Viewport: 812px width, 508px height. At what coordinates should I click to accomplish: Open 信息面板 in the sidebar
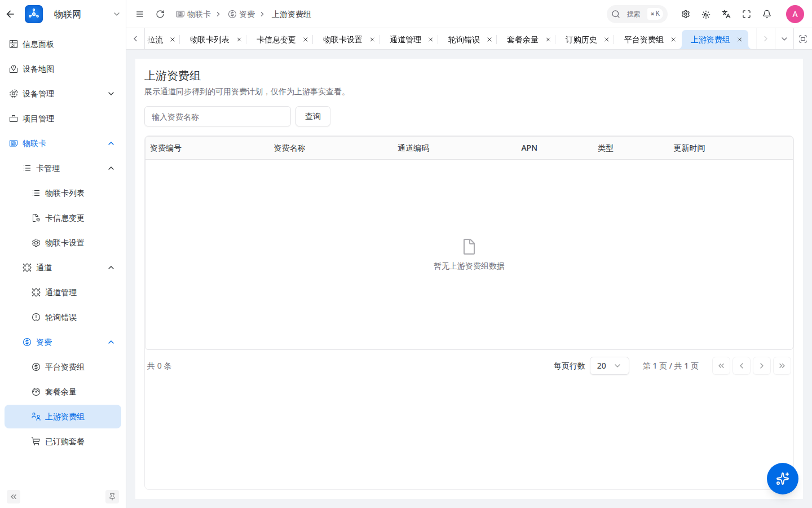click(x=63, y=44)
